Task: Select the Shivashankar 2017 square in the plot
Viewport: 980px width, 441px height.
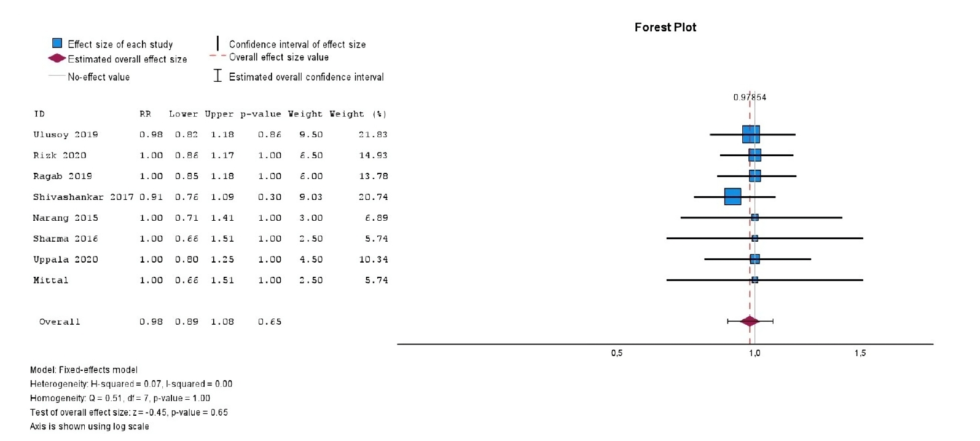Action: click(732, 197)
